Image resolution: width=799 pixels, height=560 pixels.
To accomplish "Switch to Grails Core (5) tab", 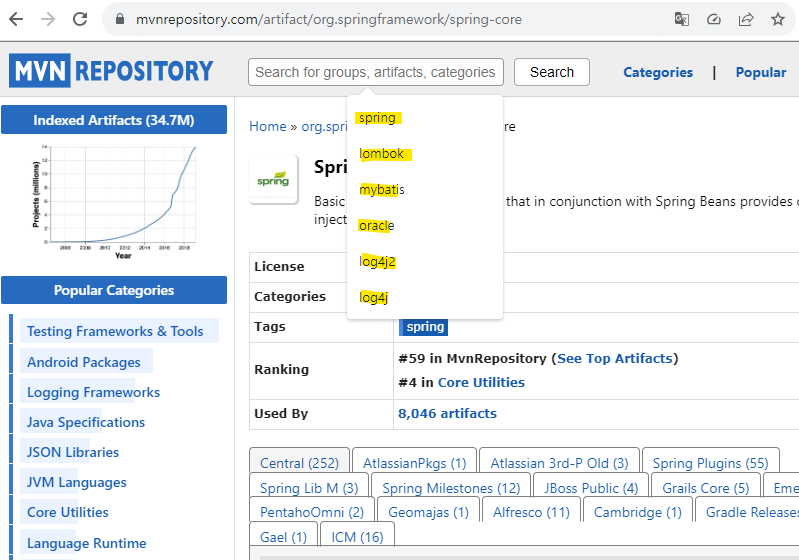I will pyautogui.click(x=706, y=487).
